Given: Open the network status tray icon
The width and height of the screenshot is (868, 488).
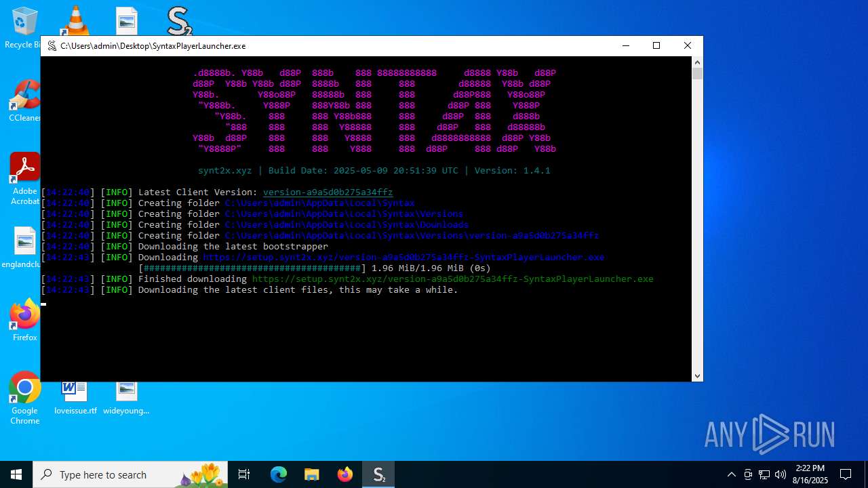Looking at the screenshot, I should (764, 474).
